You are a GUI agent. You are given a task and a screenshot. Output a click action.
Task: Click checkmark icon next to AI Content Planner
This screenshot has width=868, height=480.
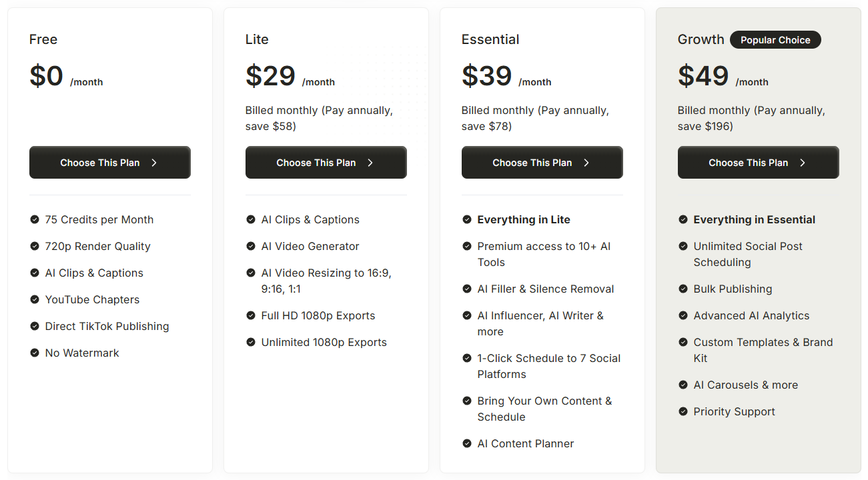click(467, 443)
